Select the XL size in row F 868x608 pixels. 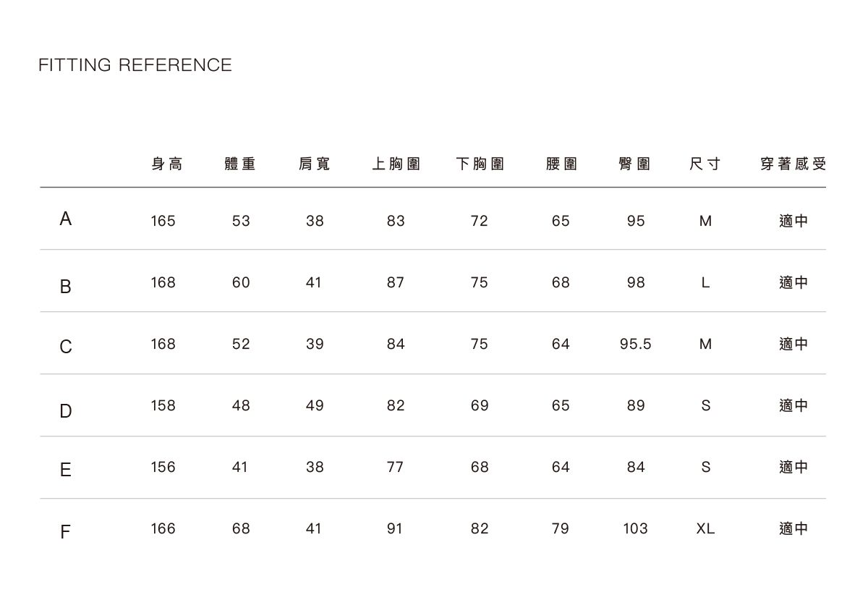[x=705, y=529]
